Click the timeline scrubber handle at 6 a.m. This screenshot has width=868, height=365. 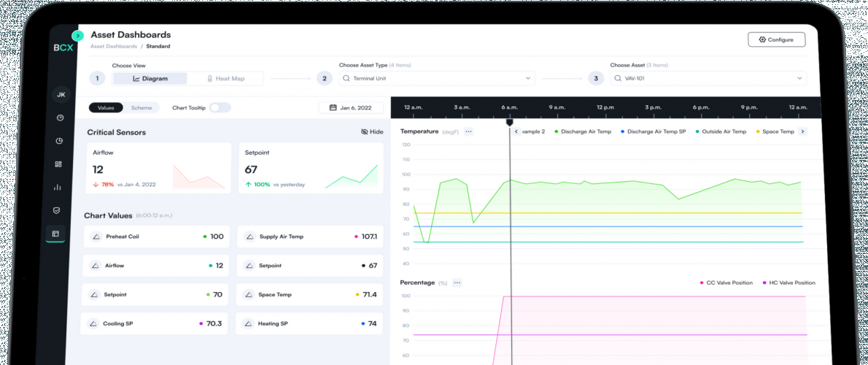(x=510, y=122)
